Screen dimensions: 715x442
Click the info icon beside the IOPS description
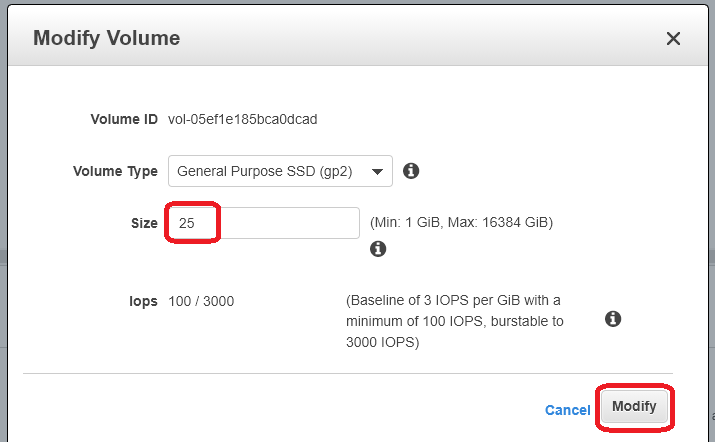point(613,319)
